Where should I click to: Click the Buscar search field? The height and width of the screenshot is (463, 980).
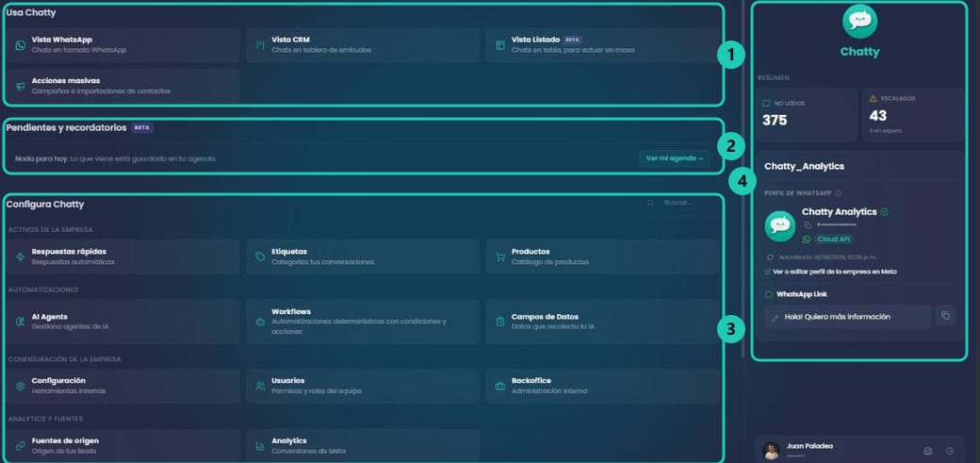tap(684, 203)
